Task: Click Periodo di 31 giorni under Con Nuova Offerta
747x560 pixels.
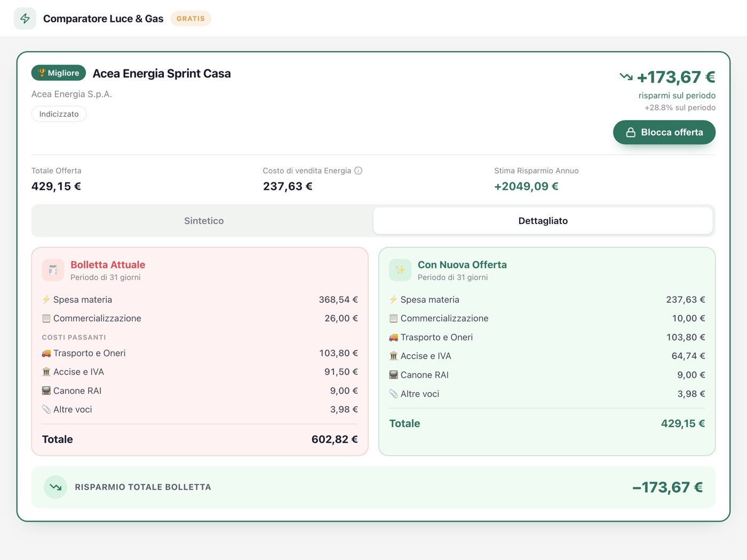Action: pyautogui.click(x=453, y=277)
